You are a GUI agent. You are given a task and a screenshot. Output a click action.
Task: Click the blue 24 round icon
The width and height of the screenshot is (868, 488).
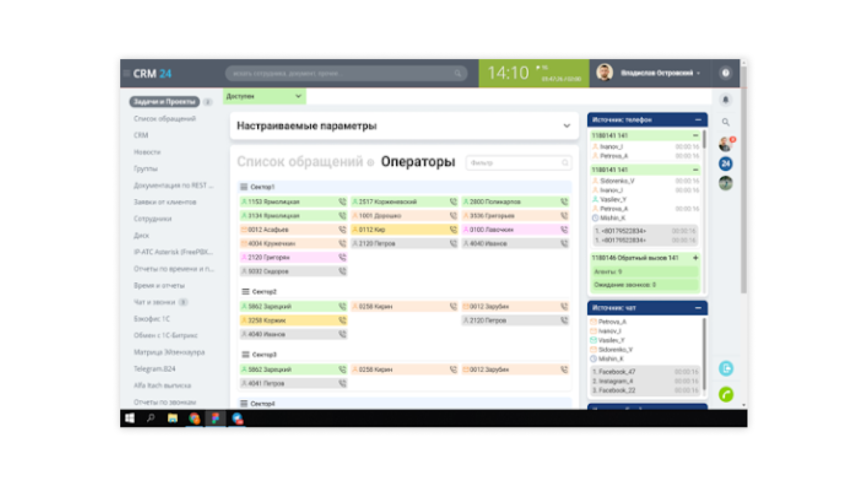coord(726,164)
